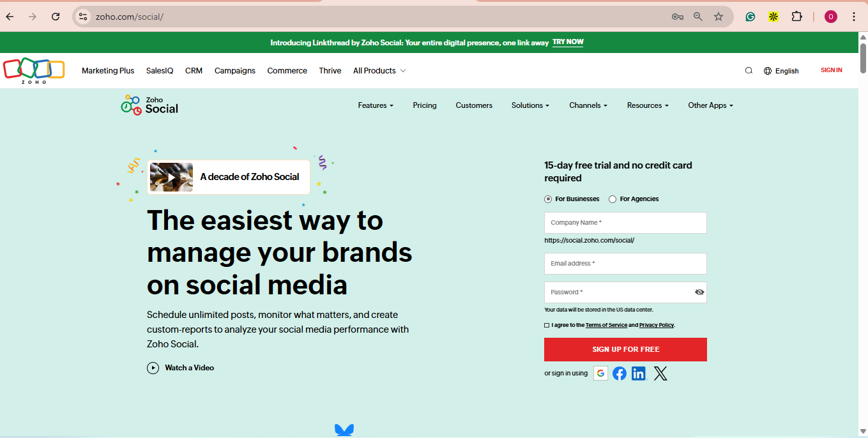Click the blue butterfly icon at page bottom

(x=344, y=430)
